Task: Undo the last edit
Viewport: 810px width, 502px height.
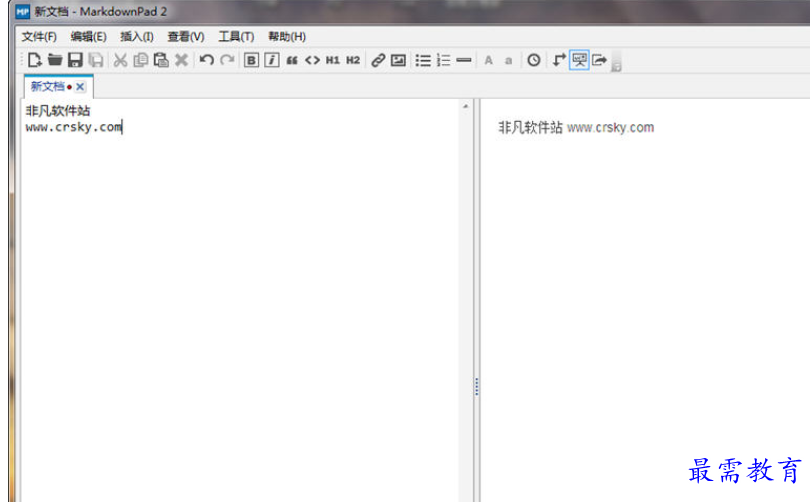Action: click(x=207, y=60)
